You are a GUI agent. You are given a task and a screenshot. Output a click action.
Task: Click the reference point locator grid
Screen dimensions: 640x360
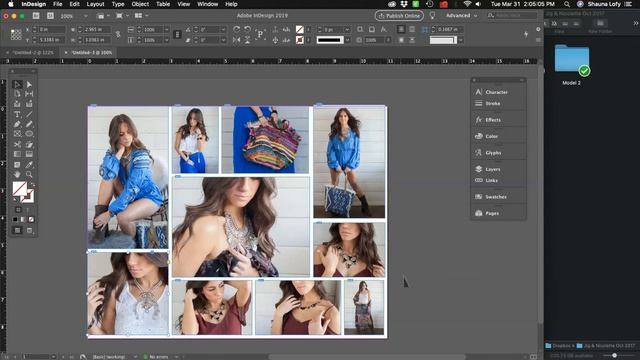click(x=16, y=34)
